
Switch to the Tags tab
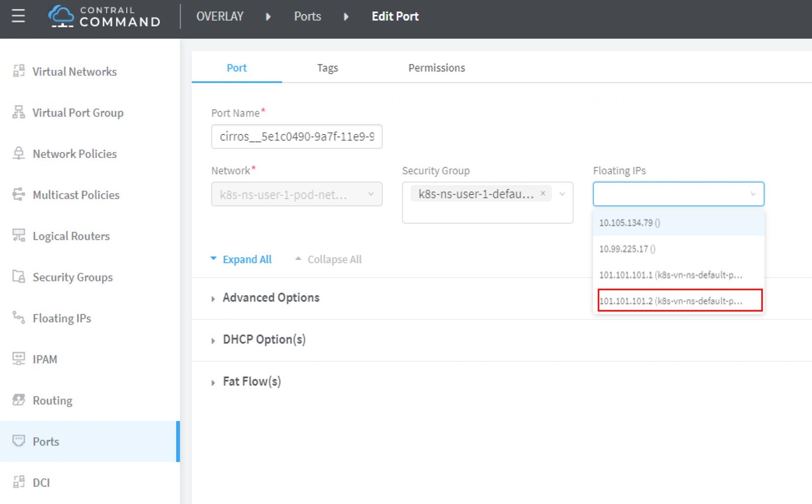click(327, 68)
